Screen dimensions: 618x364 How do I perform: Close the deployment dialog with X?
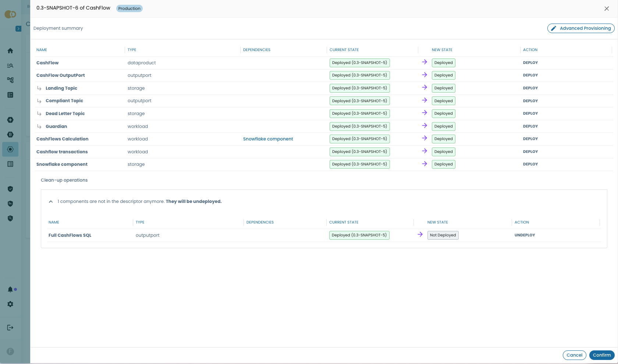(x=607, y=8)
